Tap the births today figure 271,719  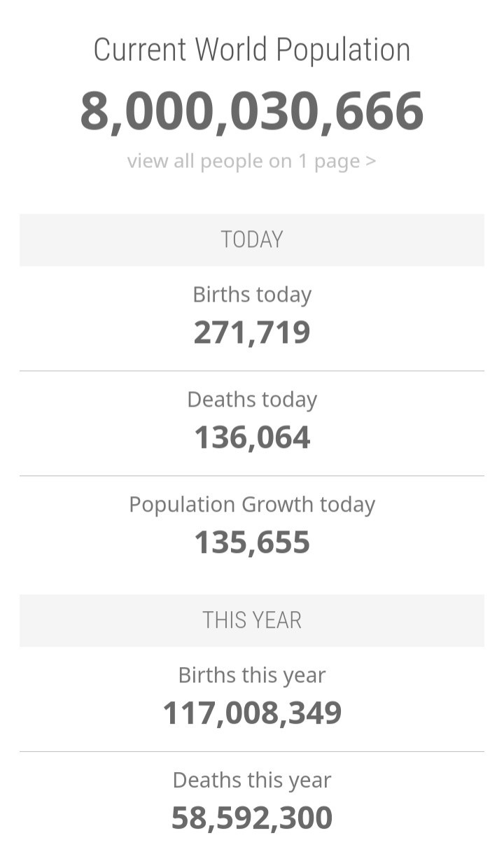[252, 332]
